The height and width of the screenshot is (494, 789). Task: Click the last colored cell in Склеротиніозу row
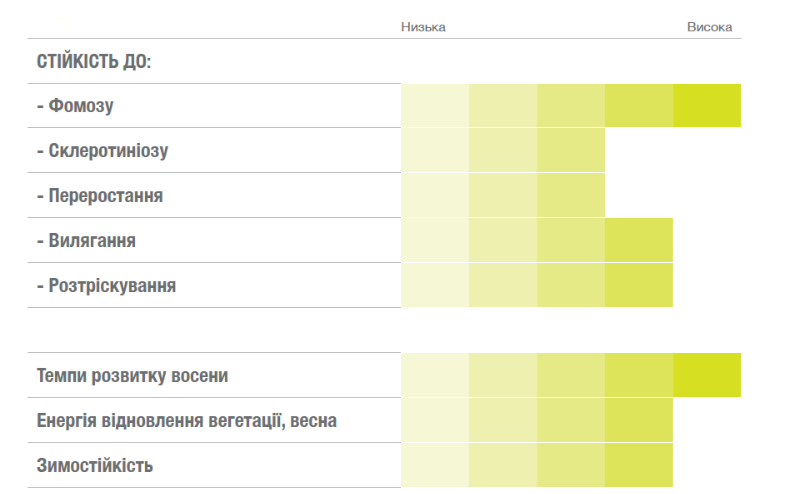[x=571, y=150]
